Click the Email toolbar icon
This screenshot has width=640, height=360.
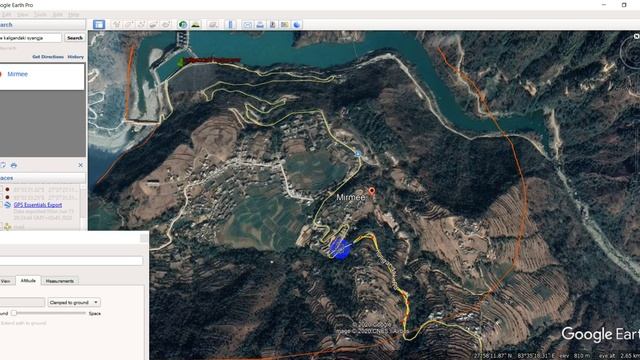(247, 25)
